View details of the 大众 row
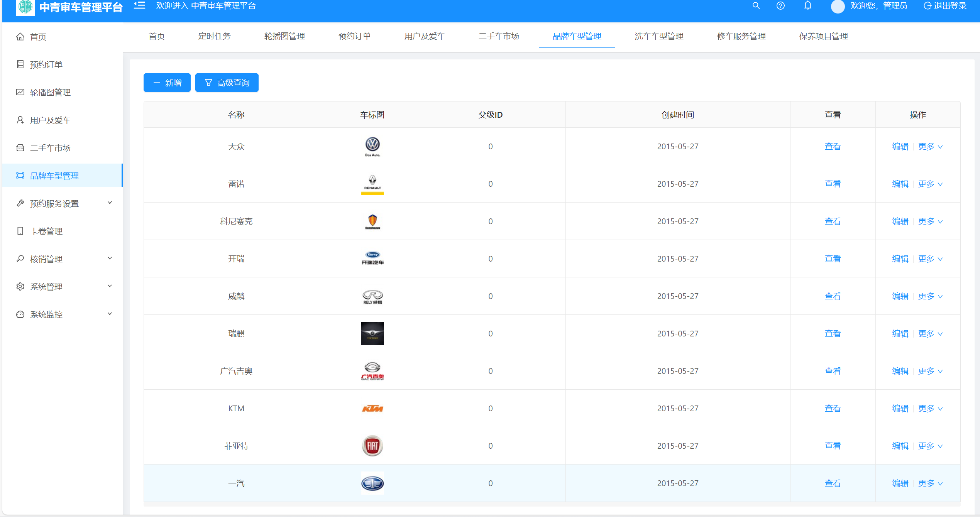This screenshot has height=517, width=980. point(833,147)
